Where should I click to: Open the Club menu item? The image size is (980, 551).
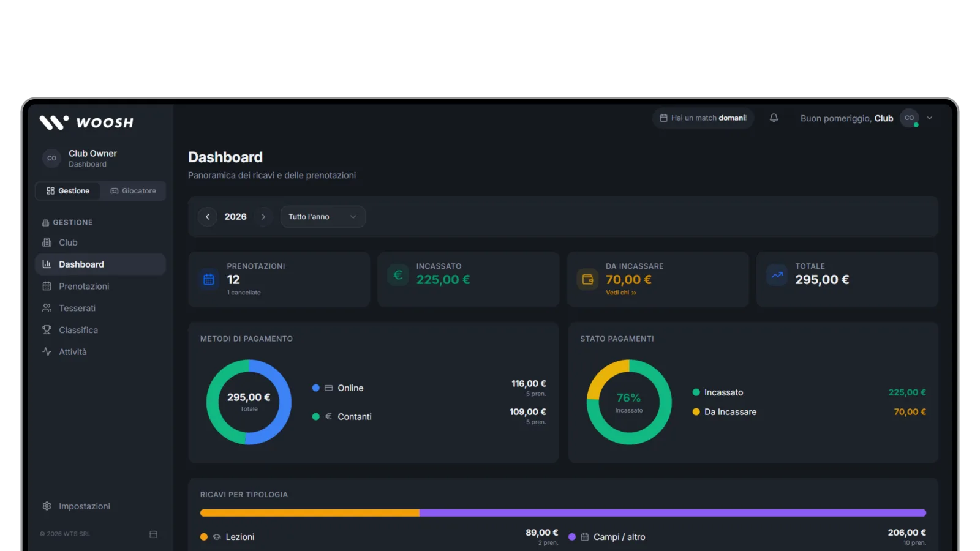click(x=100, y=242)
